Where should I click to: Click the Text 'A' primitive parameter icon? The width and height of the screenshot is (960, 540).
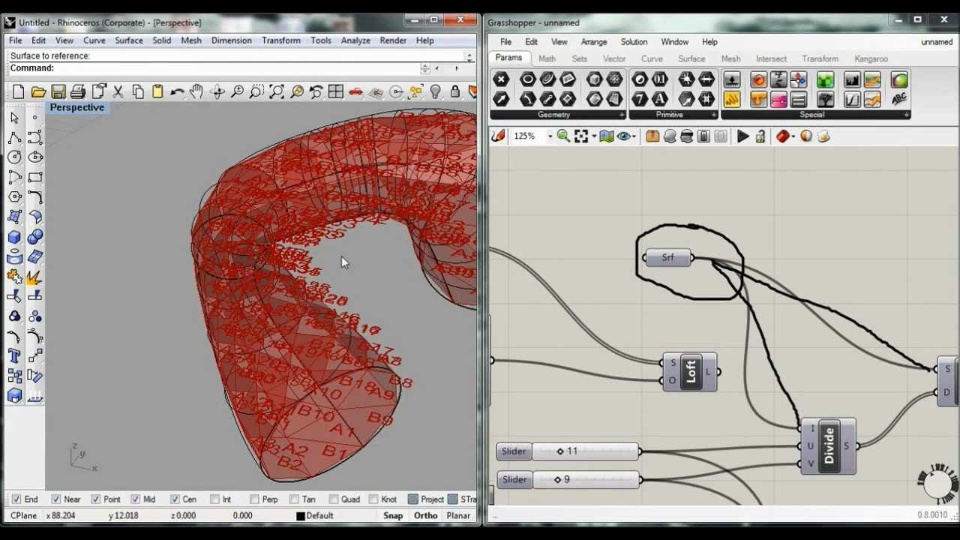pyautogui.click(x=659, y=99)
